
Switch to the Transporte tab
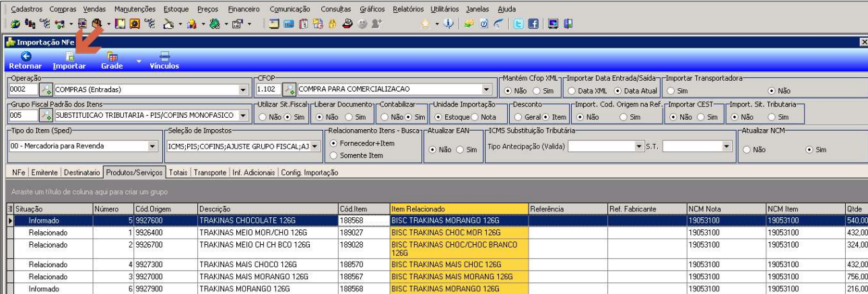[209, 172]
